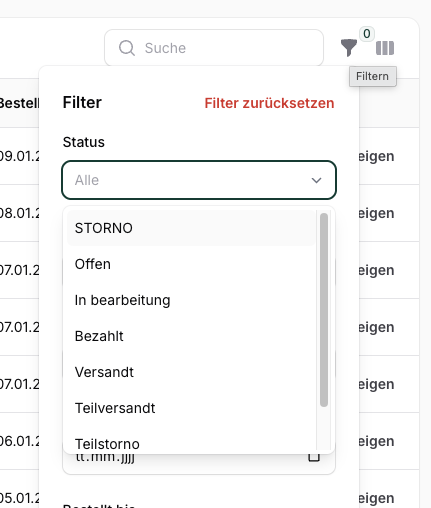Pick Versandt status option
This screenshot has height=508, width=431.
click(x=191, y=372)
